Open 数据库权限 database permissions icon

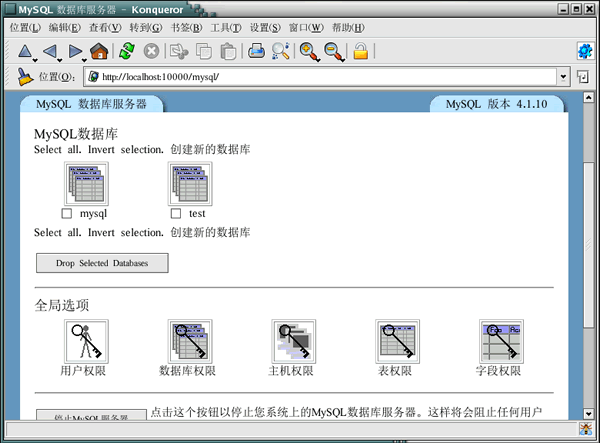coord(190,341)
